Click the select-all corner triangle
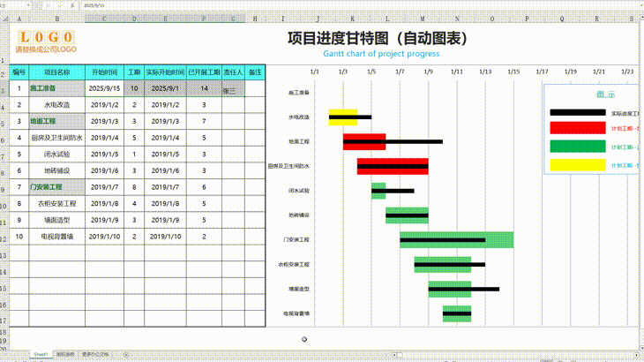Image resolution: width=644 pixels, height=362 pixels. click(5, 18)
